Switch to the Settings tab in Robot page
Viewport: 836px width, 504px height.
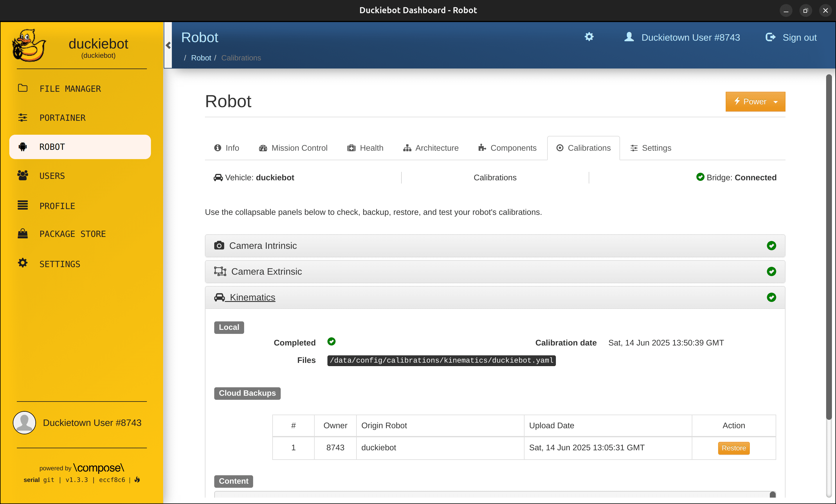click(x=651, y=148)
